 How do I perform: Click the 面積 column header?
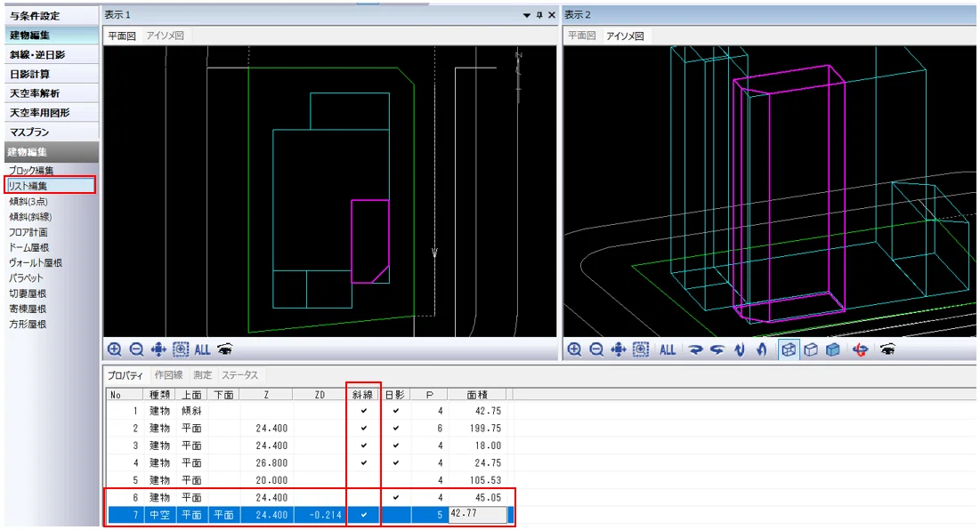477,395
